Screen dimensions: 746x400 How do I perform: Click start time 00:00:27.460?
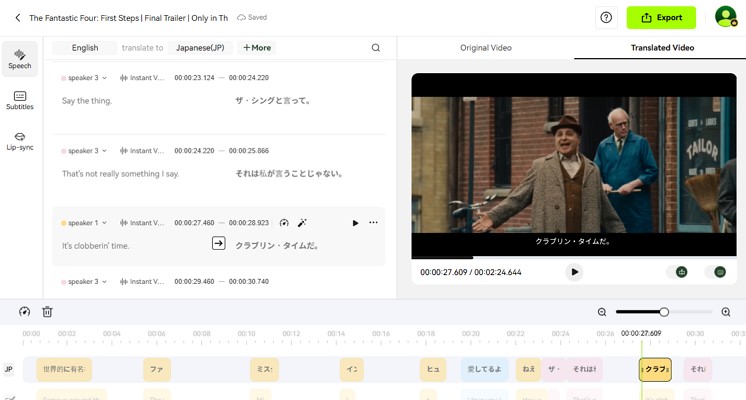194,223
